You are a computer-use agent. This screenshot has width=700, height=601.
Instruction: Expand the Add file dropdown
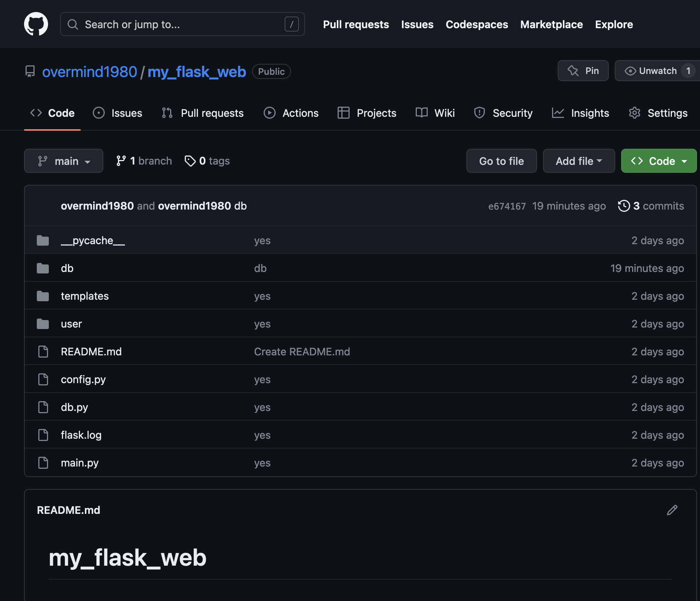[x=579, y=161]
